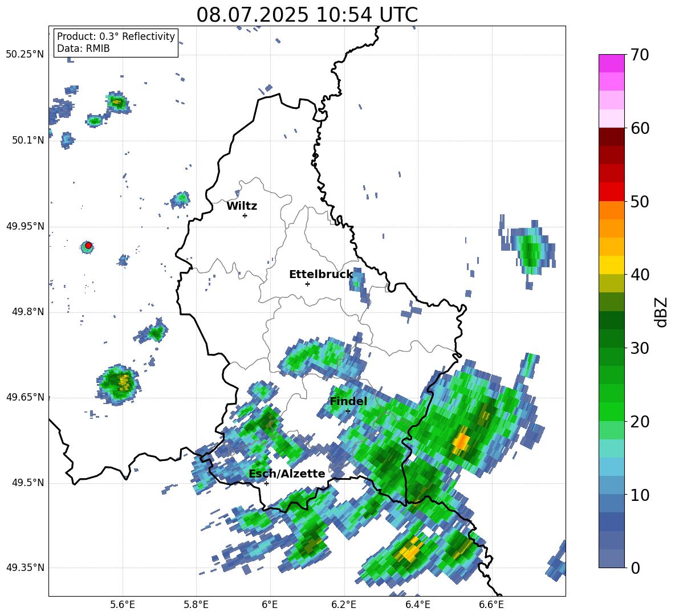Click the 49.8°N latitude label
This screenshot has height=616, width=675.
pos(27,312)
